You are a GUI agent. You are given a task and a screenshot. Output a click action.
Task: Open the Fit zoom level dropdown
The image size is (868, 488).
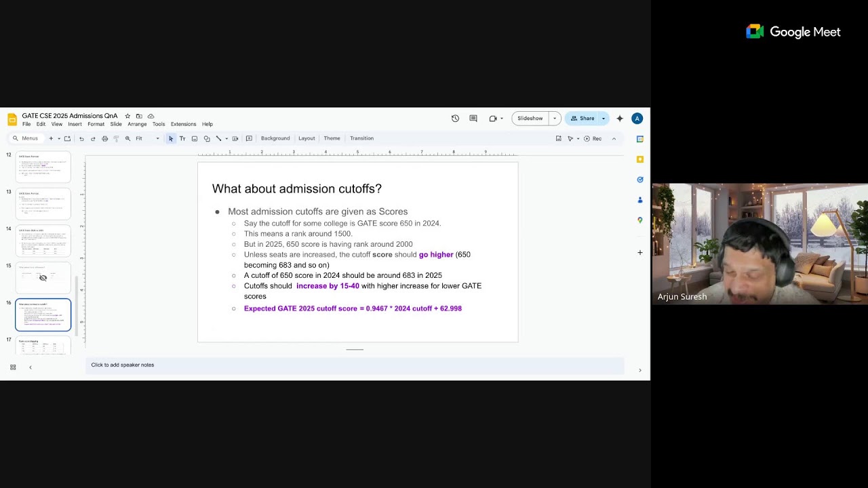tap(147, 138)
